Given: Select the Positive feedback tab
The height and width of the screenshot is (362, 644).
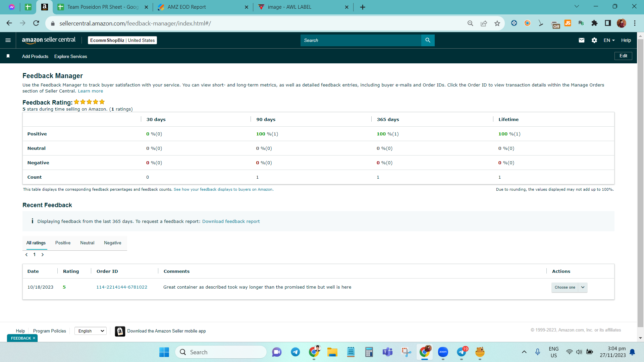Looking at the screenshot, I should [x=63, y=243].
